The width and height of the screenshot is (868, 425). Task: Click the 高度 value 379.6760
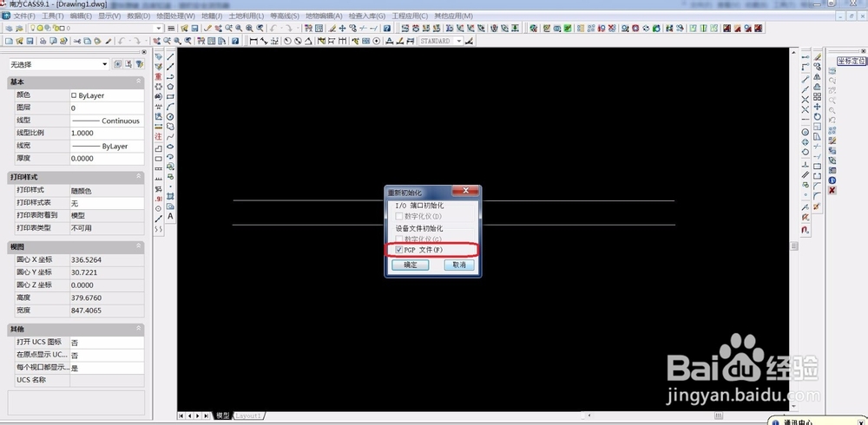pyautogui.click(x=107, y=297)
